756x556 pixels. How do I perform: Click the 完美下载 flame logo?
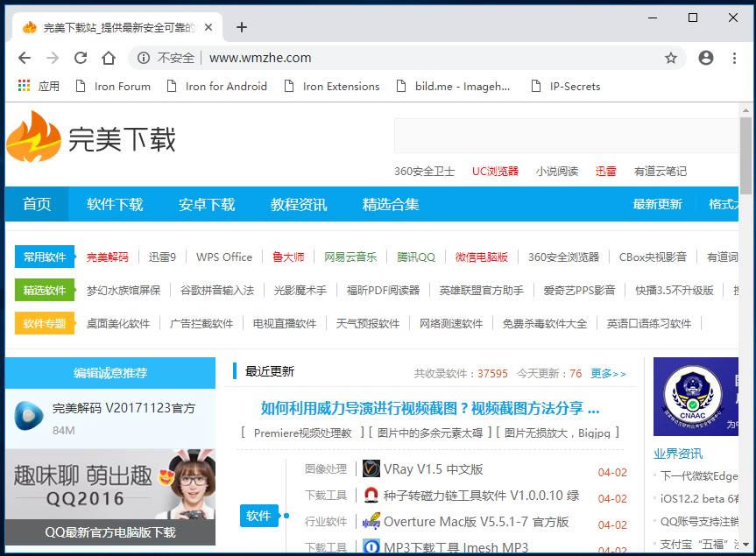[34, 137]
